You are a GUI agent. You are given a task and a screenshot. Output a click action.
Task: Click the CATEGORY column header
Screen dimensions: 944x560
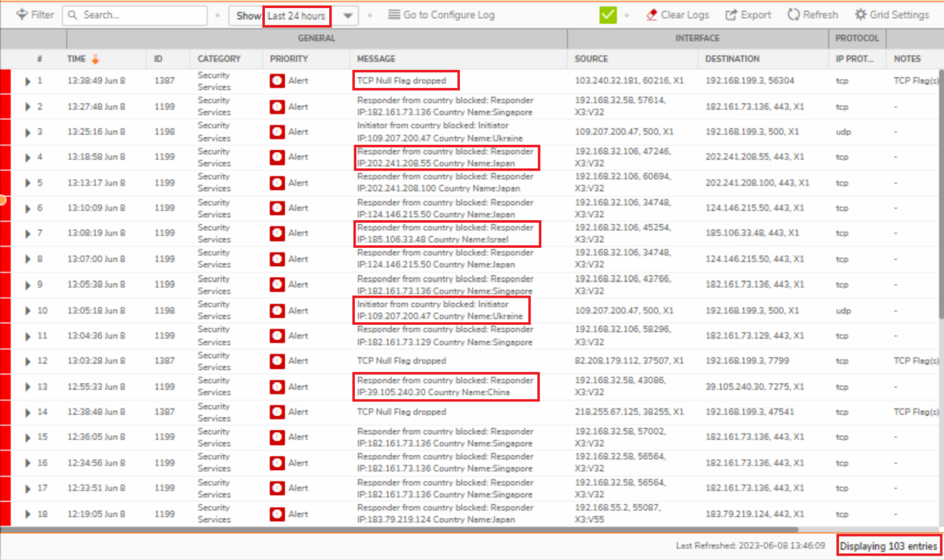pyautogui.click(x=219, y=59)
